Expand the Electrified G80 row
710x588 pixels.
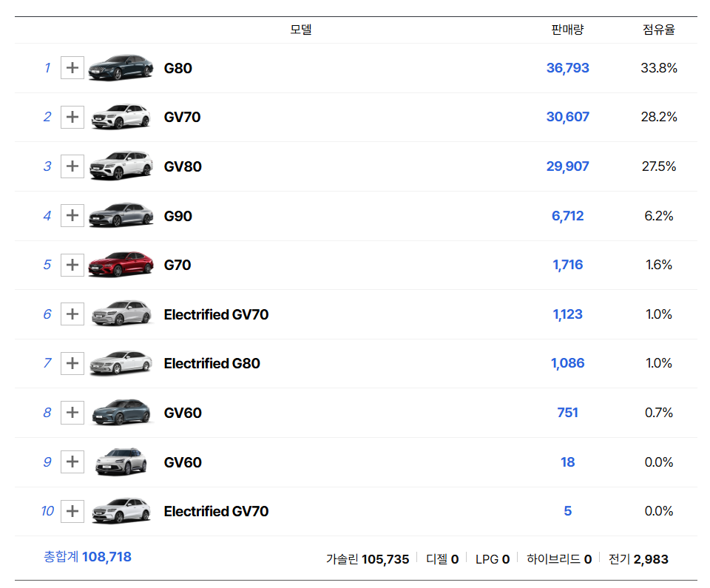(72, 363)
